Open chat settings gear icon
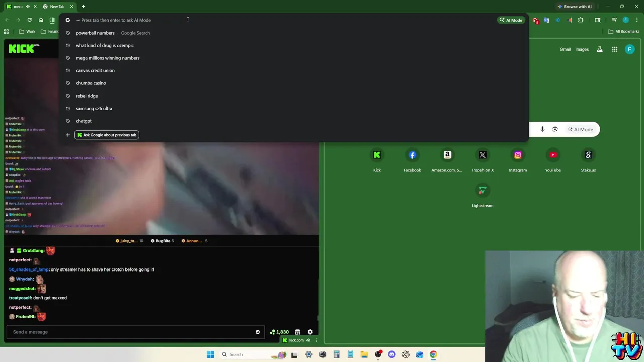 [310, 332]
